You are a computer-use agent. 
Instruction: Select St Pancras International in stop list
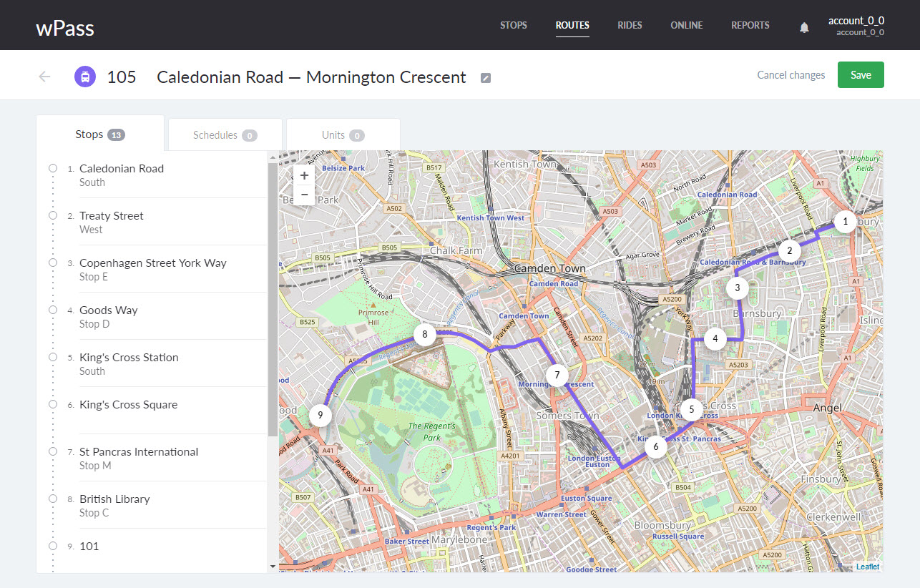point(139,452)
